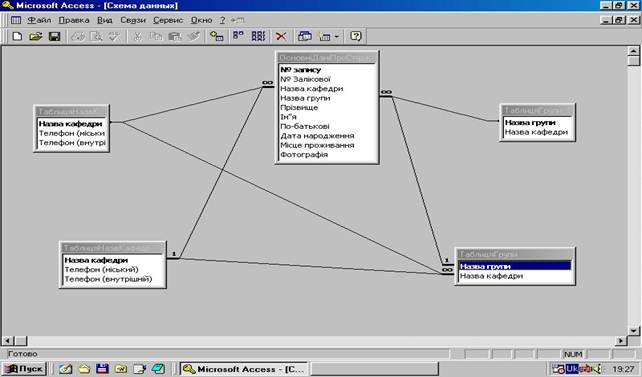Open a database with the folder icon
The height and width of the screenshot is (377, 642).
point(36,36)
